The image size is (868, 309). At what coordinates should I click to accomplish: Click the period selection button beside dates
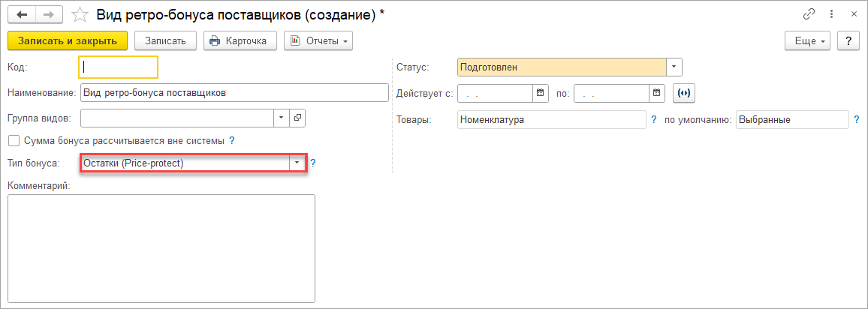coord(683,93)
